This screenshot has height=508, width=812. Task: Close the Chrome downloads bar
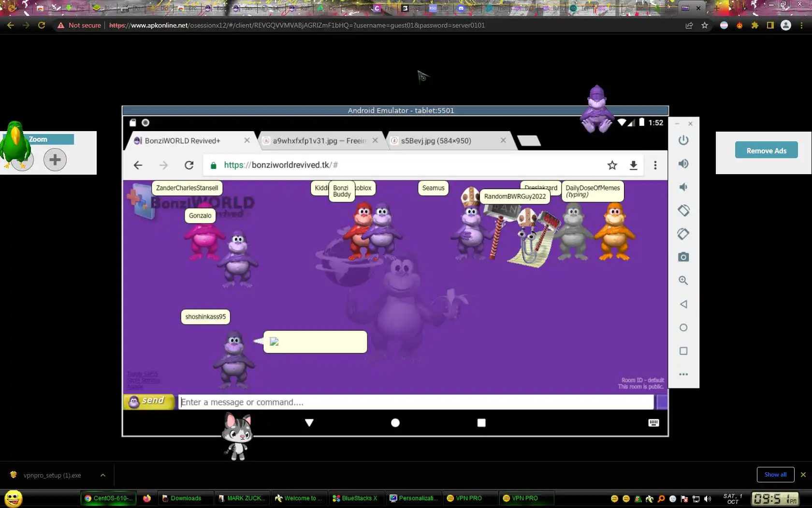pos(803,475)
